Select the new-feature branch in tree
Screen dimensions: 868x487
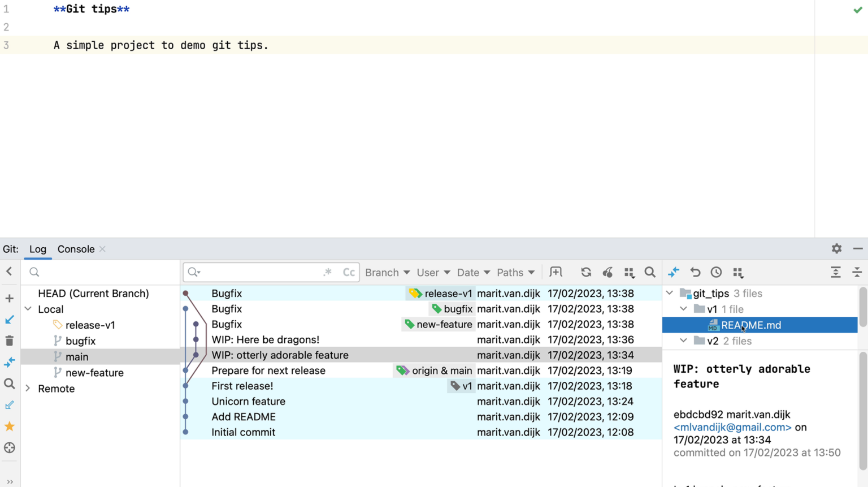click(x=94, y=373)
